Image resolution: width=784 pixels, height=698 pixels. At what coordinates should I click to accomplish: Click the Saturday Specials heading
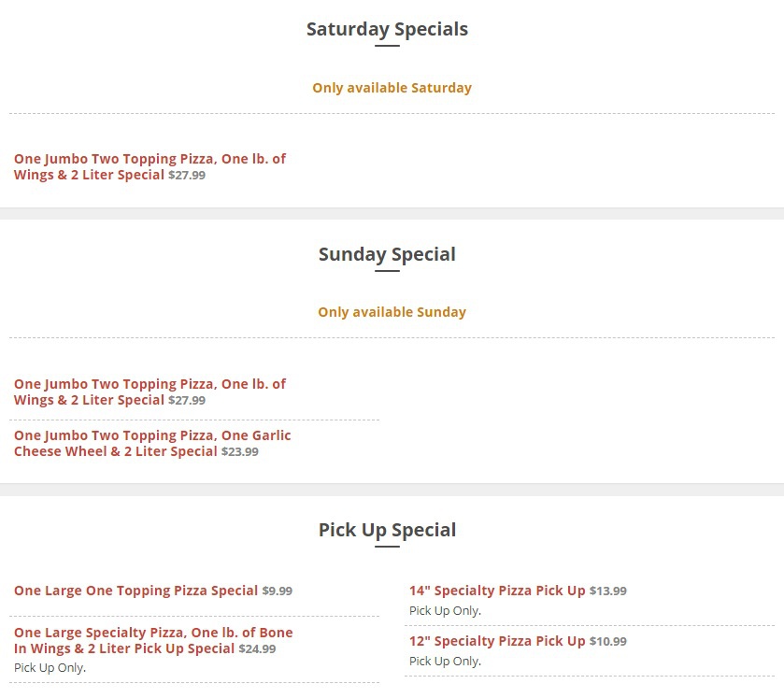point(387,29)
